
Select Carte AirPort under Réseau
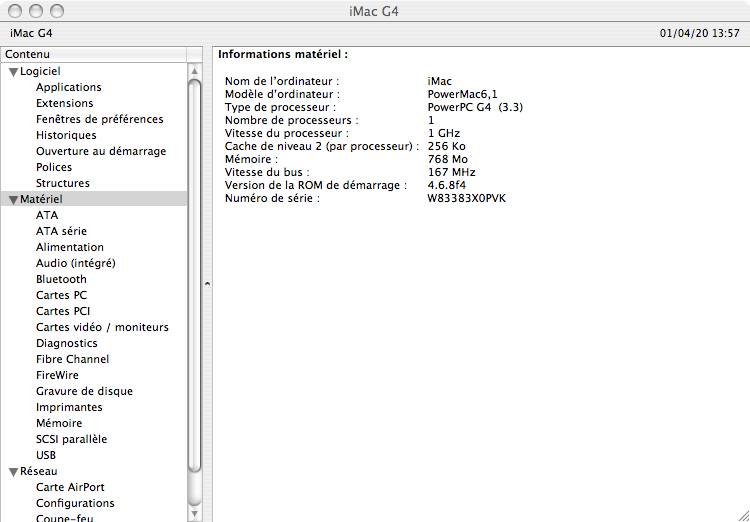tap(70, 487)
